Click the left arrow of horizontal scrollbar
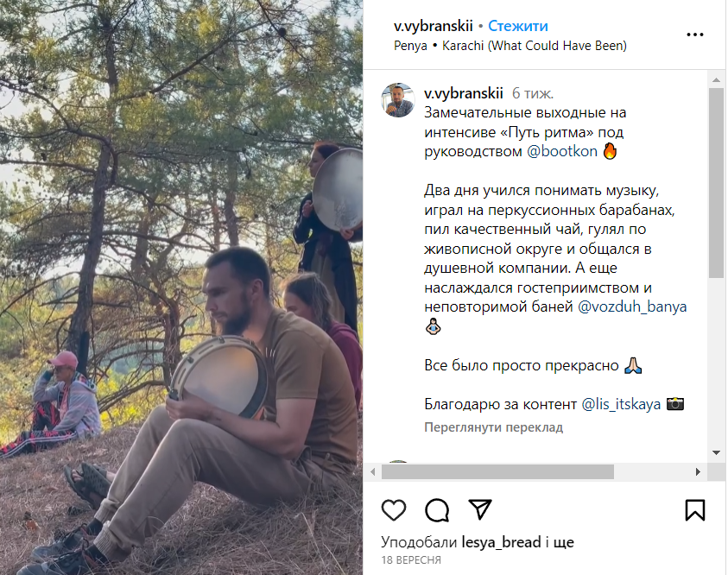728x575 pixels. click(373, 472)
